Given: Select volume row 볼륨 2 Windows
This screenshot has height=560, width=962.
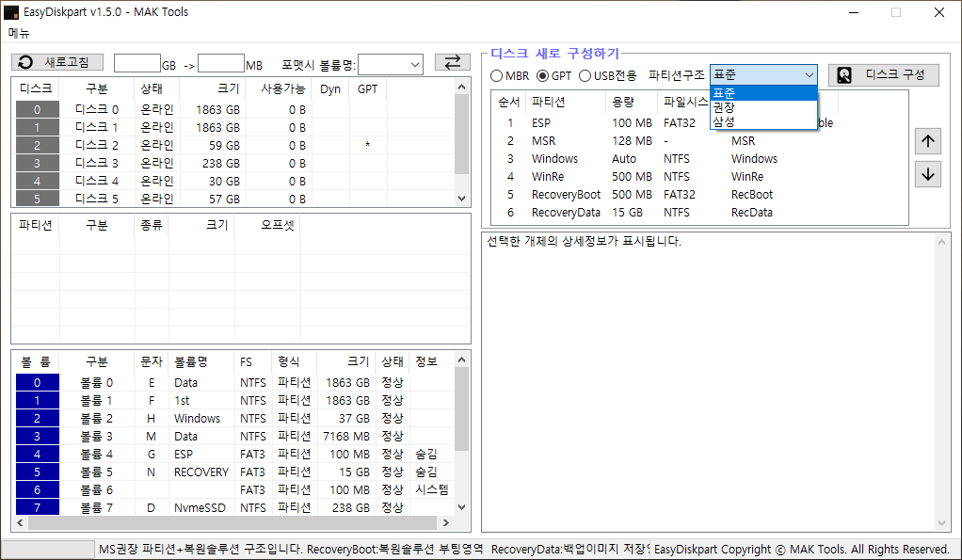Looking at the screenshot, I should 235,418.
